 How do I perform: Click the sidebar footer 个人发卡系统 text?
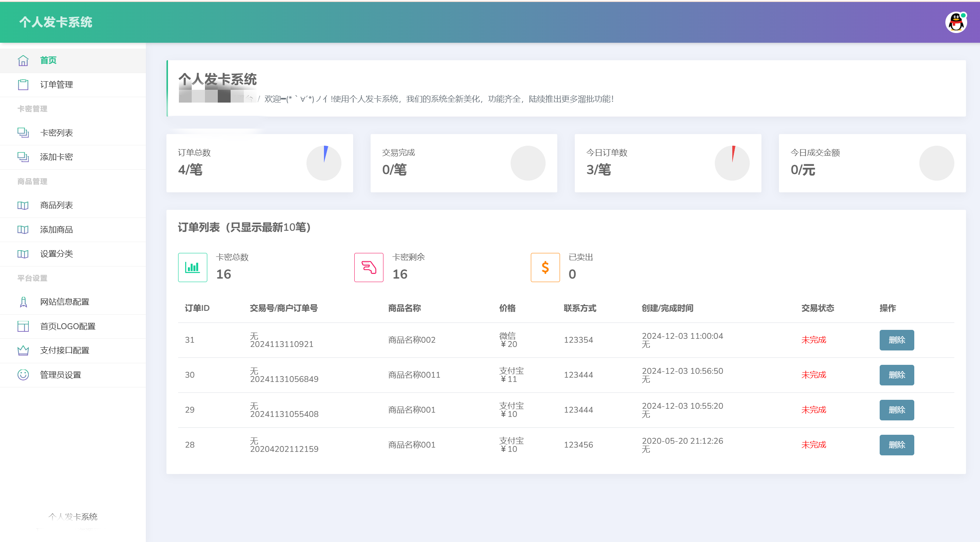(73, 517)
